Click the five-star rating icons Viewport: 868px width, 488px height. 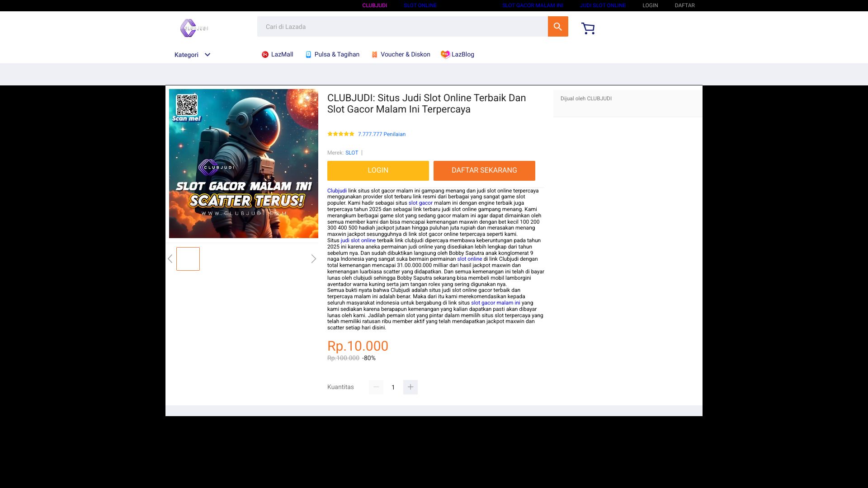pyautogui.click(x=341, y=134)
